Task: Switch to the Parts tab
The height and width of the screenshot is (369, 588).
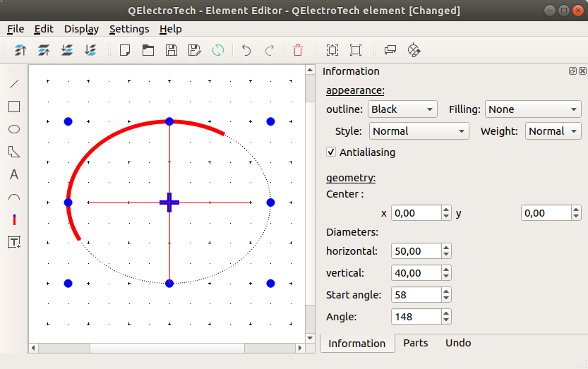Action: click(416, 343)
